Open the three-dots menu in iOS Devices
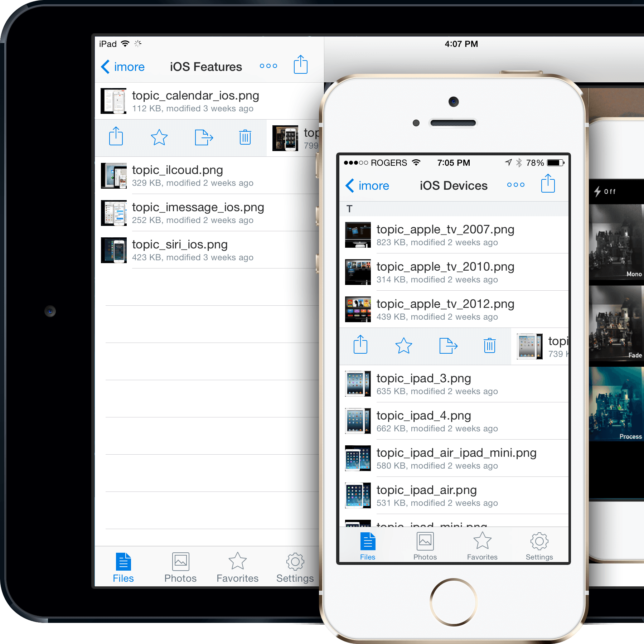This screenshot has height=644, width=644. pos(516,185)
